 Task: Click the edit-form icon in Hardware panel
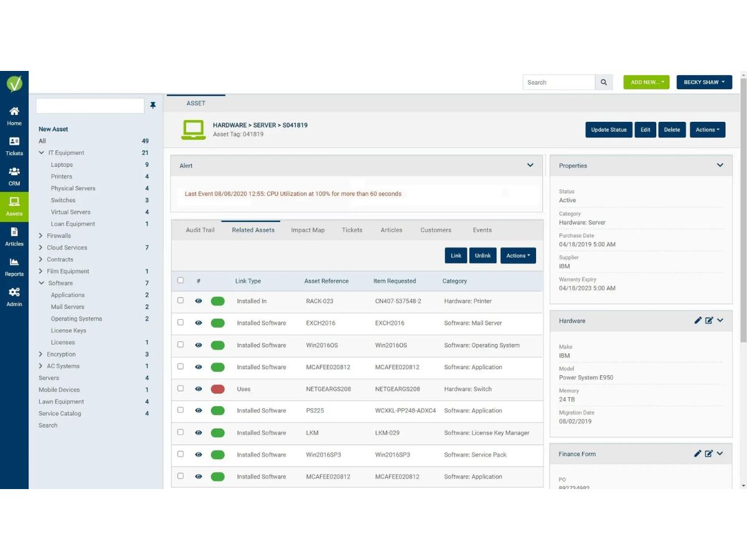(x=709, y=320)
